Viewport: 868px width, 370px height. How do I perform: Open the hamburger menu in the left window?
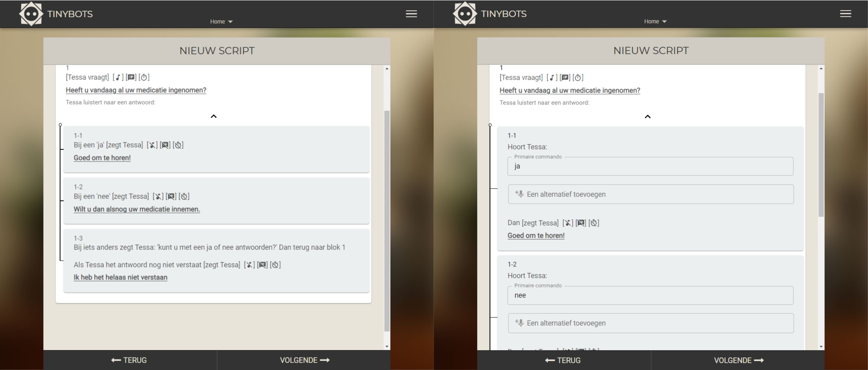point(411,14)
